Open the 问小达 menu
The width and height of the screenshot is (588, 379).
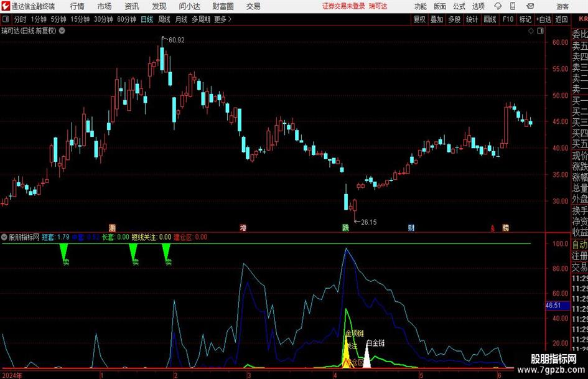click(x=189, y=6)
